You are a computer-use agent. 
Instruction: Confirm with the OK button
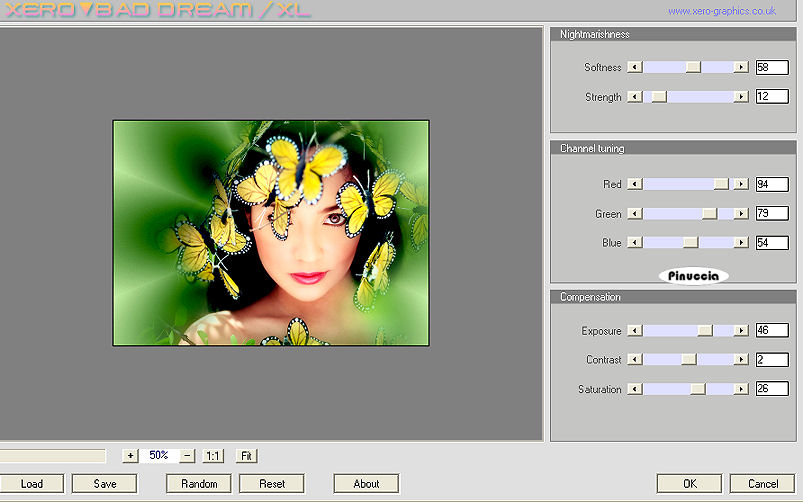pyautogui.click(x=689, y=484)
